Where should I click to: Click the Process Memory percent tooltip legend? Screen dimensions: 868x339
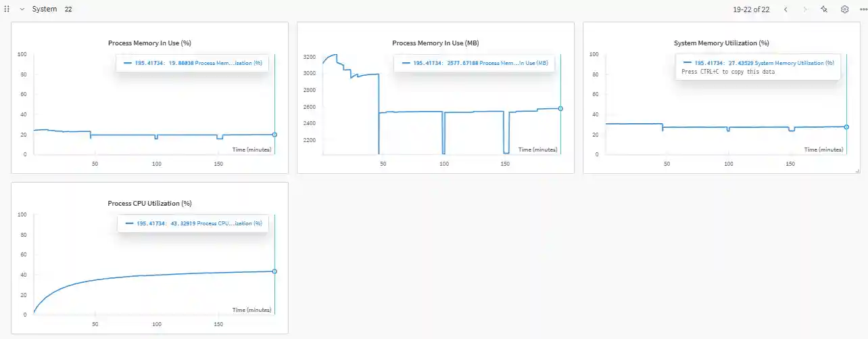192,64
